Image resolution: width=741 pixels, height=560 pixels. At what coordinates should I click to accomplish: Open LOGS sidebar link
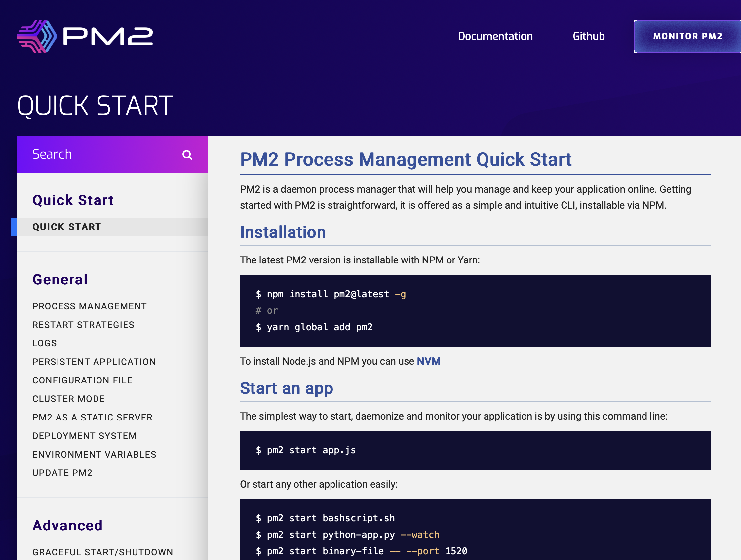coord(45,343)
